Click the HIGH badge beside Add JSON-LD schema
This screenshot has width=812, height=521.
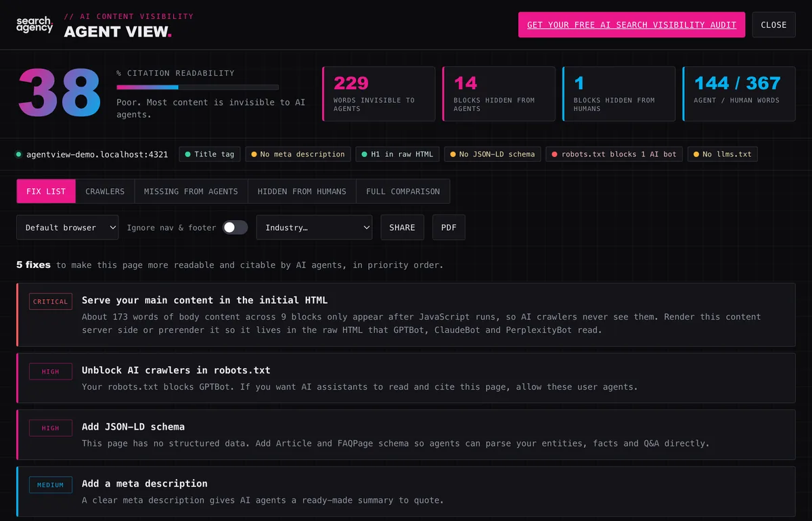pos(51,428)
